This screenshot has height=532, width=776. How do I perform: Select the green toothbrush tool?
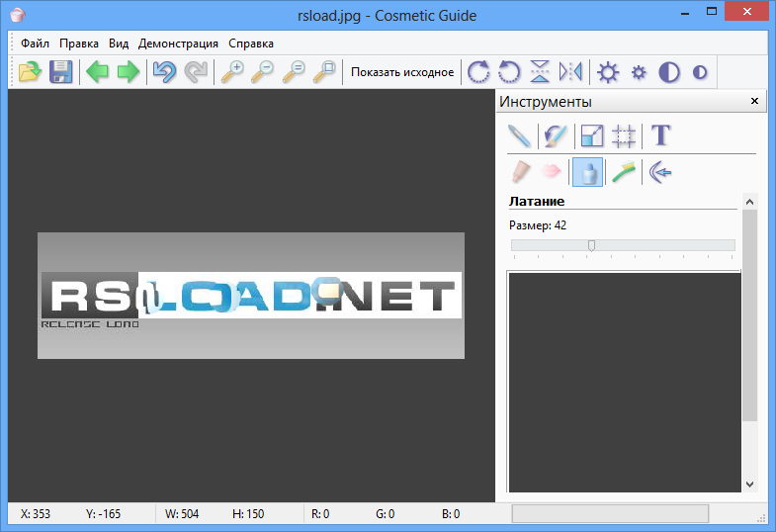coord(624,172)
